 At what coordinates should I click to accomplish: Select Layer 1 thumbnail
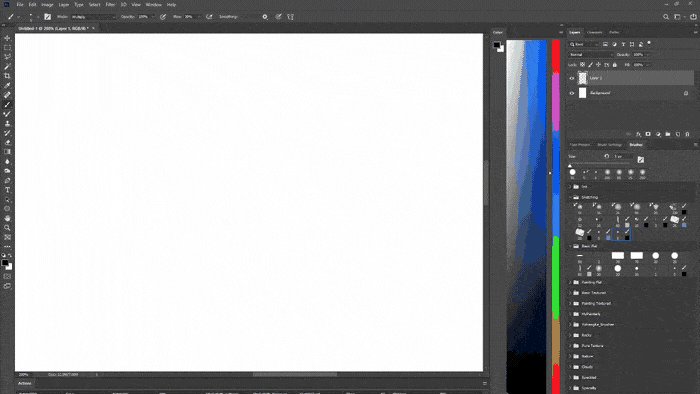pos(583,78)
